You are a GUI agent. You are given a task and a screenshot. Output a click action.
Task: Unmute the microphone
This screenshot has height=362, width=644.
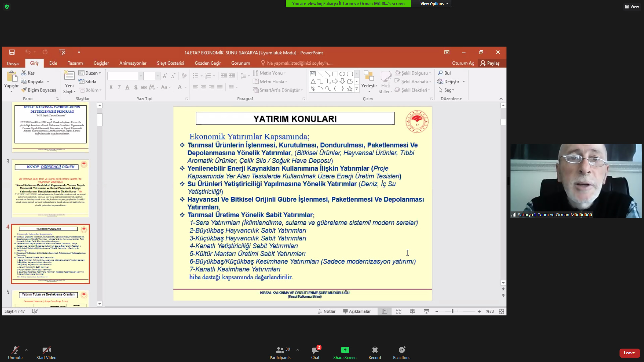click(x=15, y=350)
